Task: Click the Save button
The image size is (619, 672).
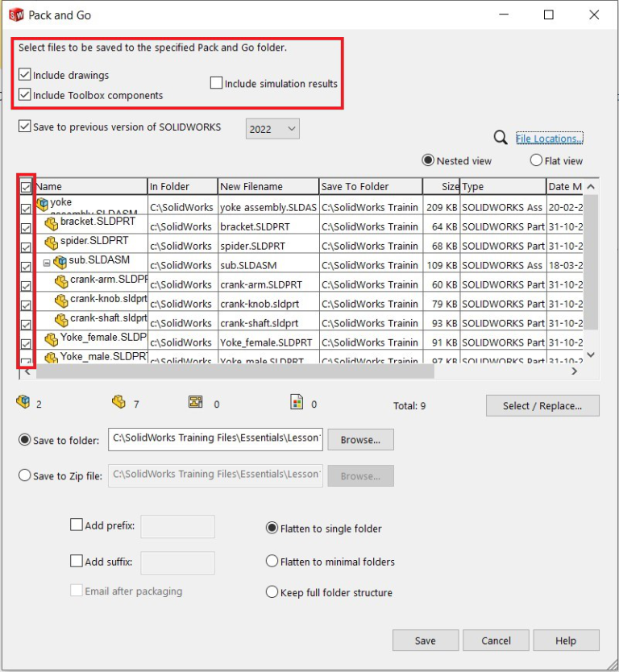Action: 426,641
